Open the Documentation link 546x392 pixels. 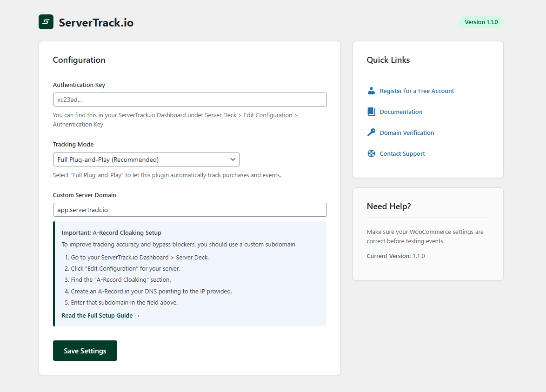[x=401, y=112]
